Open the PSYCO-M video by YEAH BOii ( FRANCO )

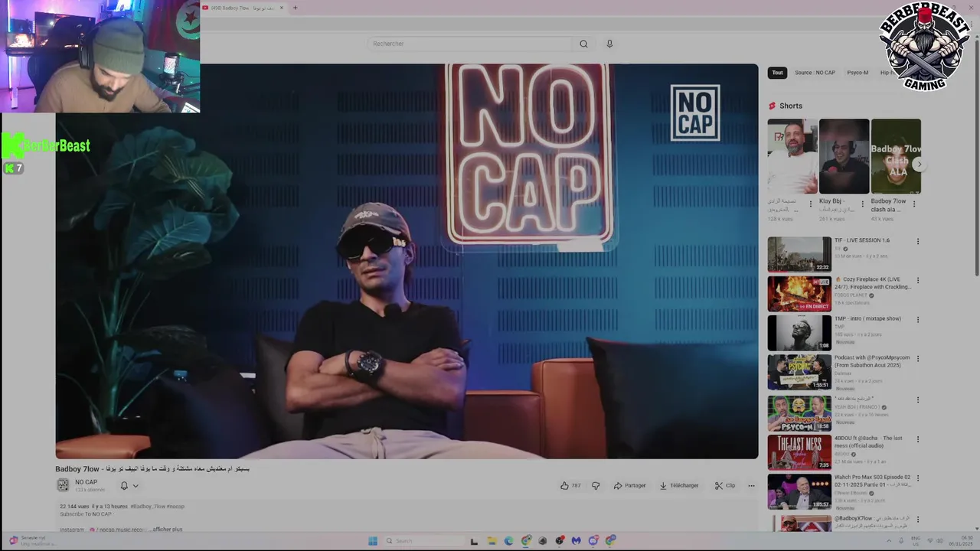pyautogui.click(x=799, y=412)
